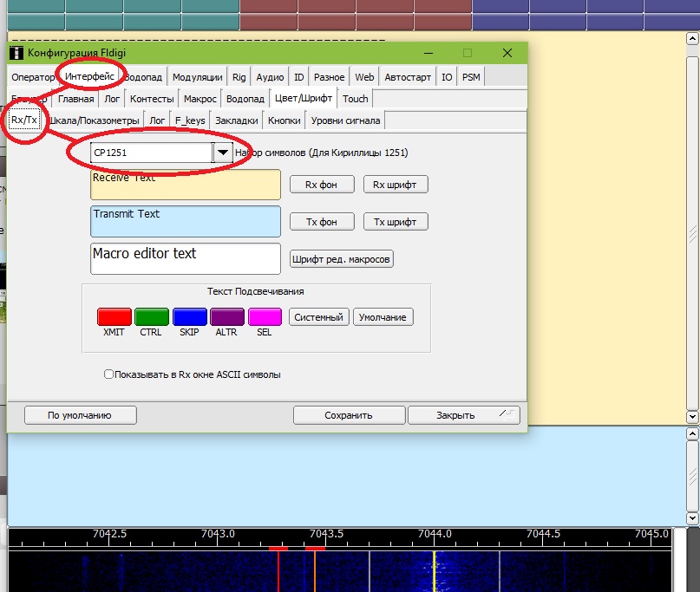700x592 pixels.
Task: Pick the green CTRL highlight color
Action: (152, 317)
